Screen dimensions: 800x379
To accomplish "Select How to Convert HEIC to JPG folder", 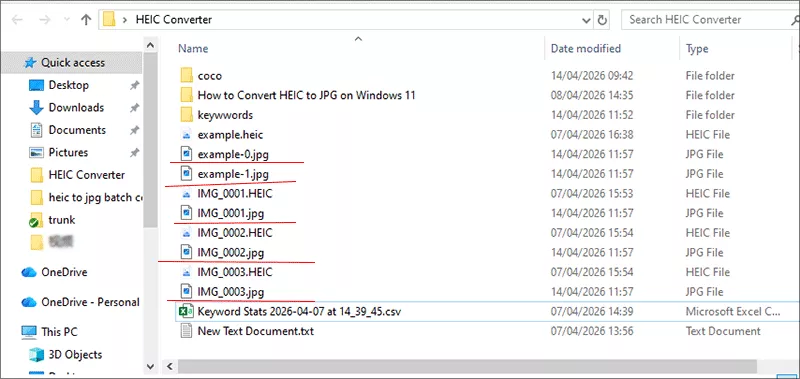I will (x=306, y=95).
